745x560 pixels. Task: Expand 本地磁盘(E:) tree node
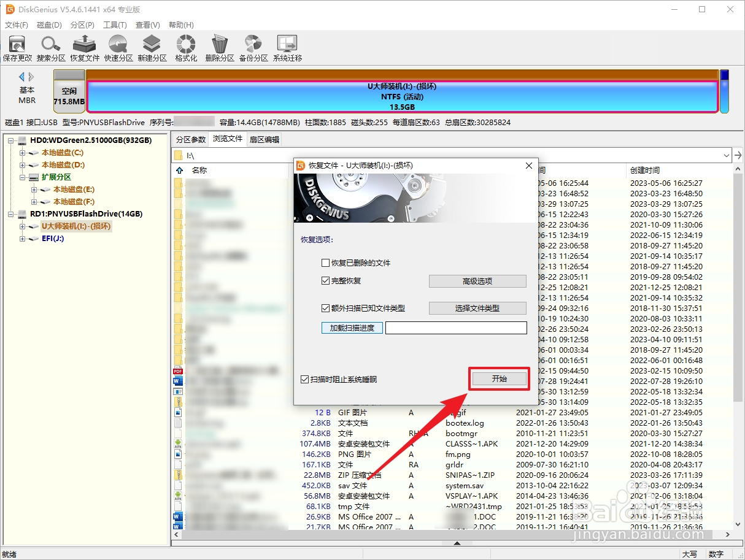click(x=34, y=190)
